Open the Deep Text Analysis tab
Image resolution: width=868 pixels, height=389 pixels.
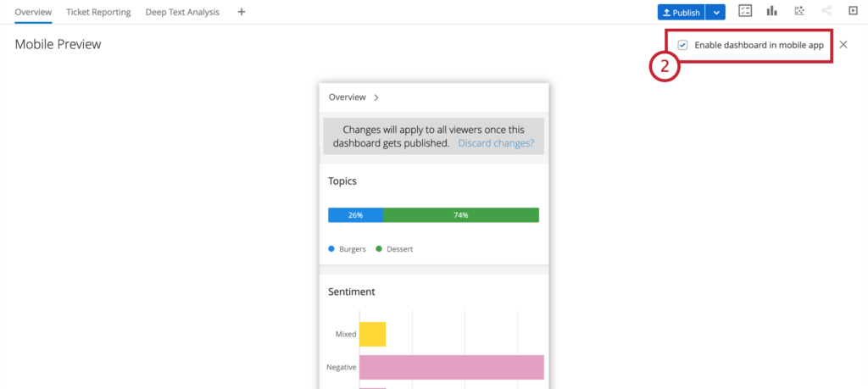pos(182,12)
